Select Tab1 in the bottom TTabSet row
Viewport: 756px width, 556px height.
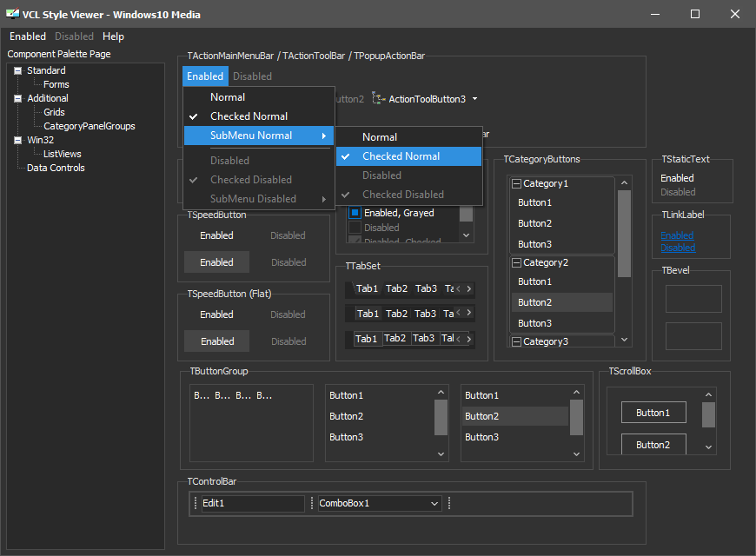368,339
